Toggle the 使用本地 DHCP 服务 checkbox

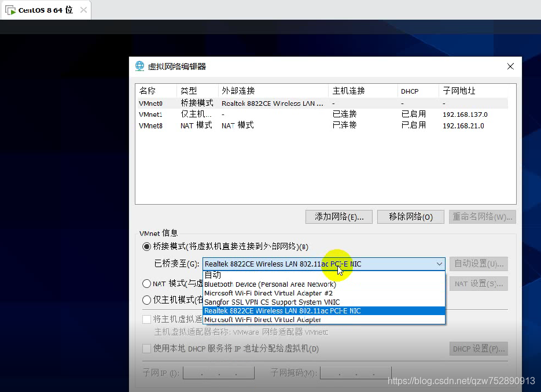146,349
